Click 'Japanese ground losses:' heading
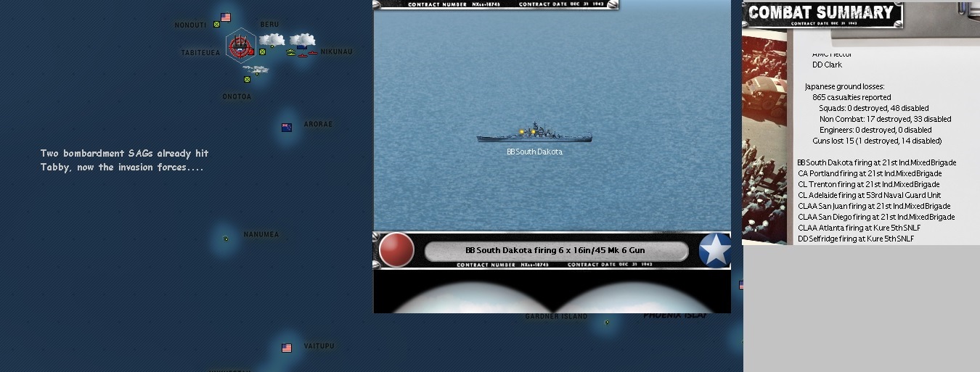Image resolution: width=980 pixels, height=372 pixels. (x=844, y=86)
